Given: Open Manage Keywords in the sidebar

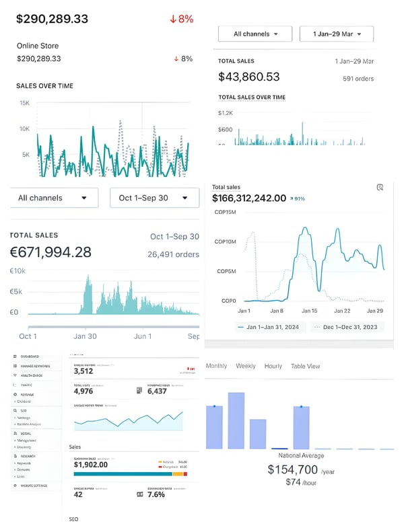Looking at the screenshot, I should tap(35, 366).
